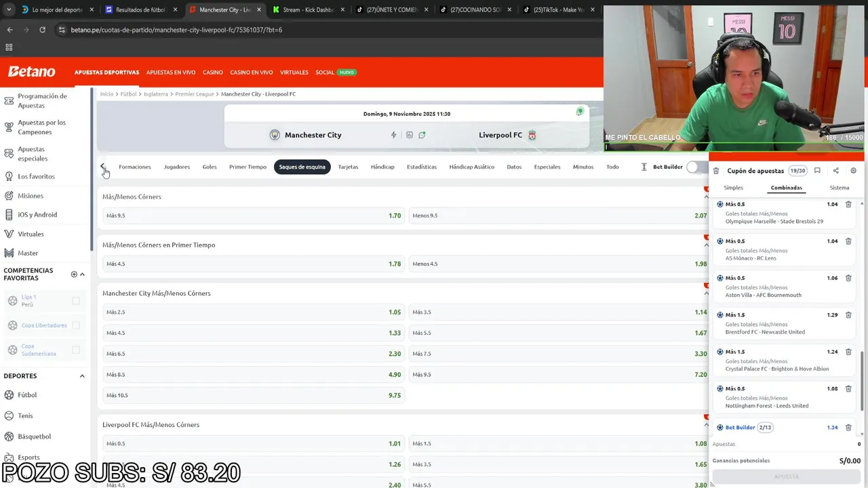Click the browser address bar URL
This screenshot has height=488, width=868.
click(176, 30)
